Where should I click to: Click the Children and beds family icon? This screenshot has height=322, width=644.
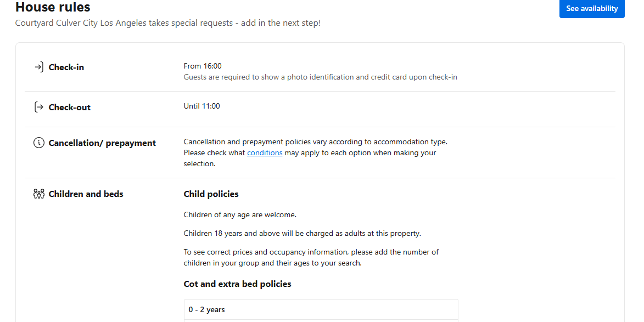(39, 194)
